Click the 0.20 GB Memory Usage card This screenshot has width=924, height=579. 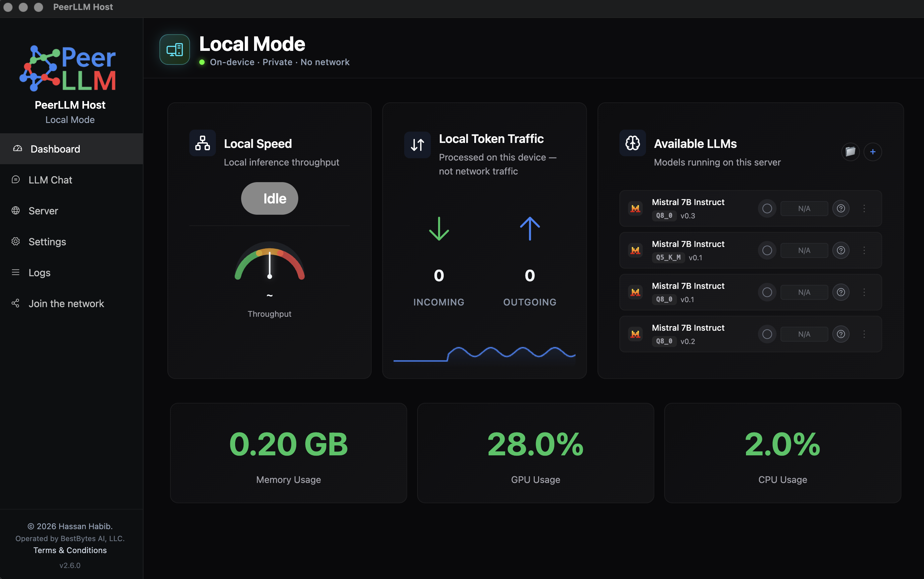[289, 453]
